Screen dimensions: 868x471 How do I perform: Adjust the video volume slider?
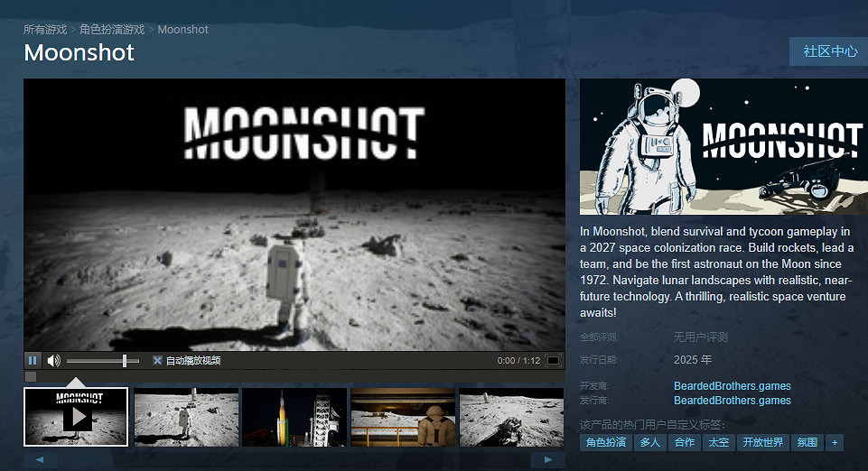coord(124,361)
